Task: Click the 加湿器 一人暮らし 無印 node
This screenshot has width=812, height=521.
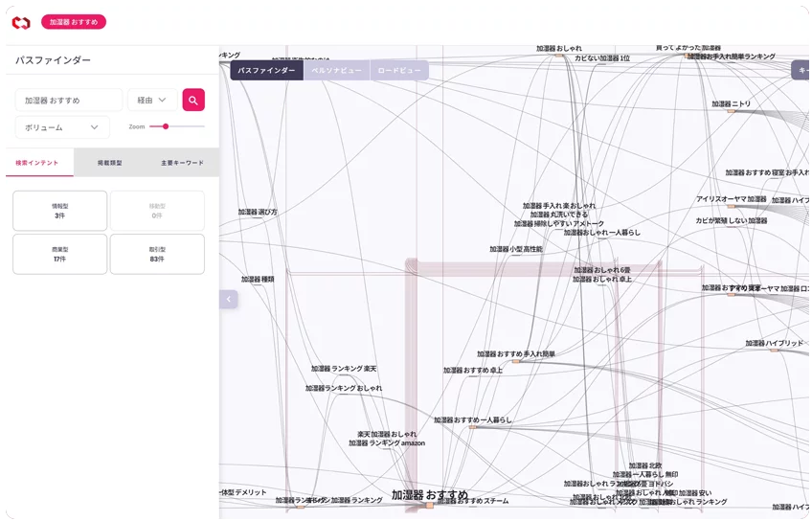Action: pos(644,474)
